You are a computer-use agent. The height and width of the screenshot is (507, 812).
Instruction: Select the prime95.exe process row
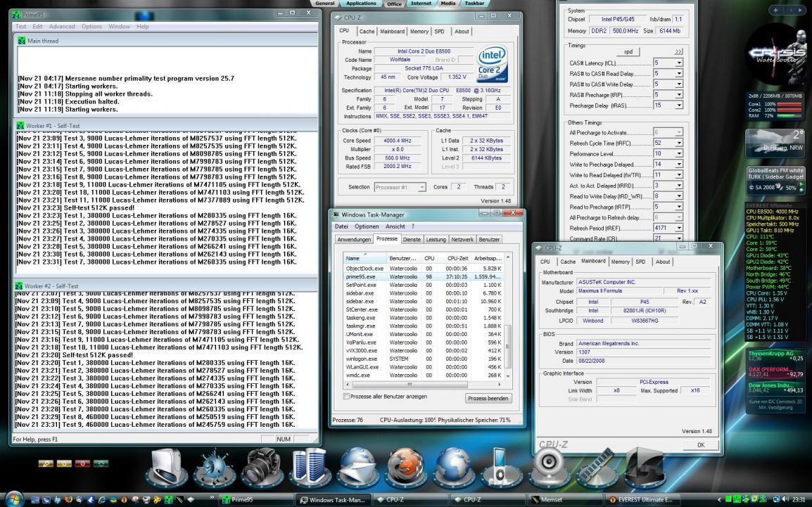tap(424, 277)
